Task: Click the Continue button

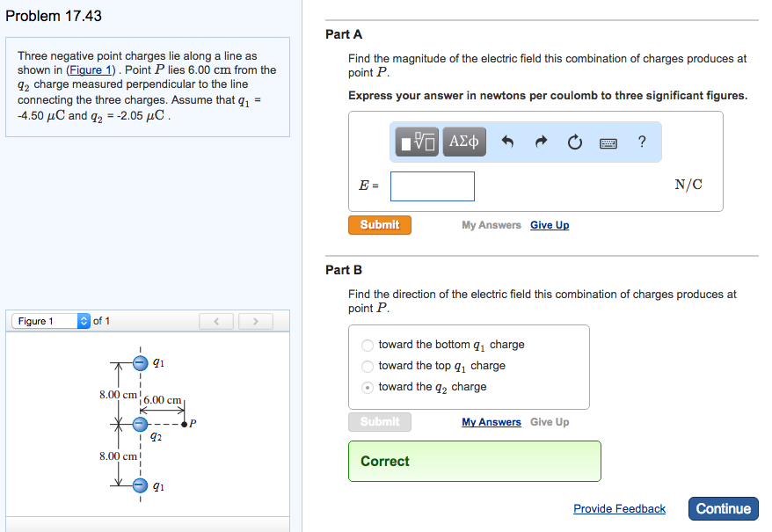Action: pos(723,508)
